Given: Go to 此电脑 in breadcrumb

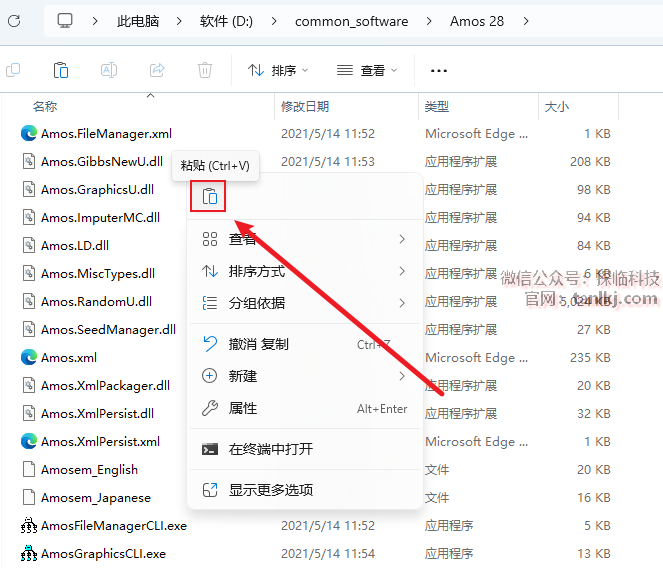Looking at the screenshot, I should pos(138,21).
